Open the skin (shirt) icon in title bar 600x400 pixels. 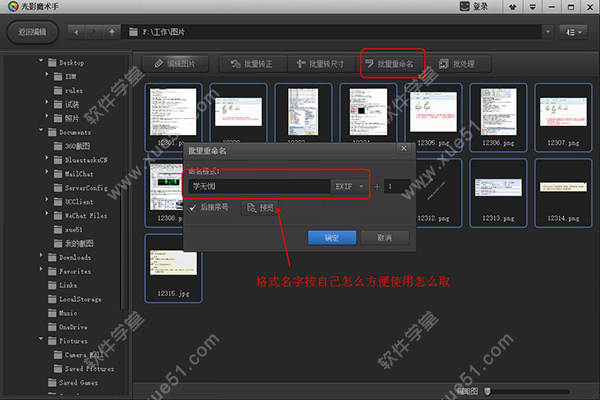[x=513, y=7]
